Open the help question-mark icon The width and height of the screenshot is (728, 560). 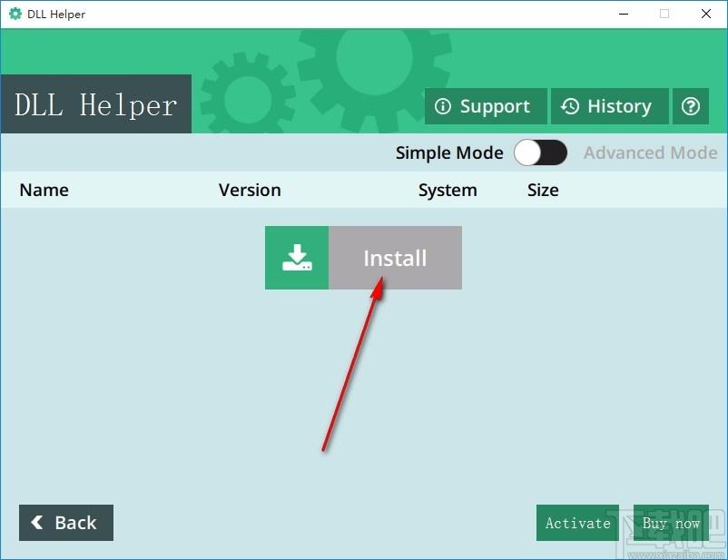(x=691, y=106)
